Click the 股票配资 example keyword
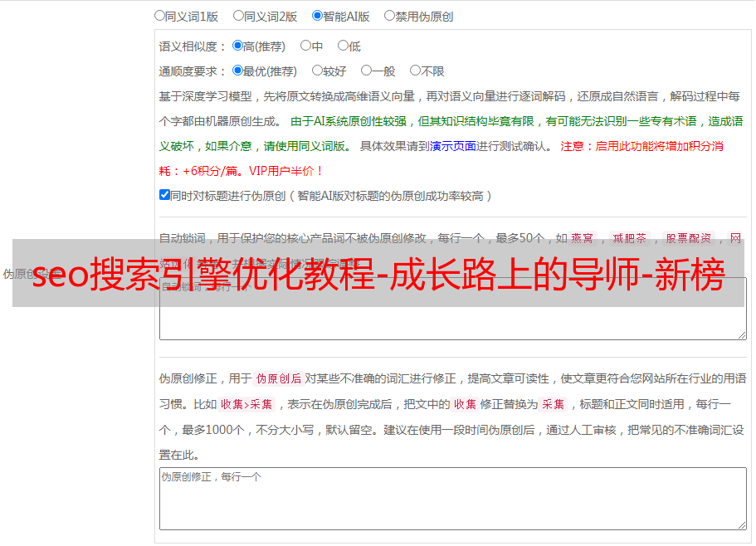The width and height of the screenshot is (756, 546). 689,238
